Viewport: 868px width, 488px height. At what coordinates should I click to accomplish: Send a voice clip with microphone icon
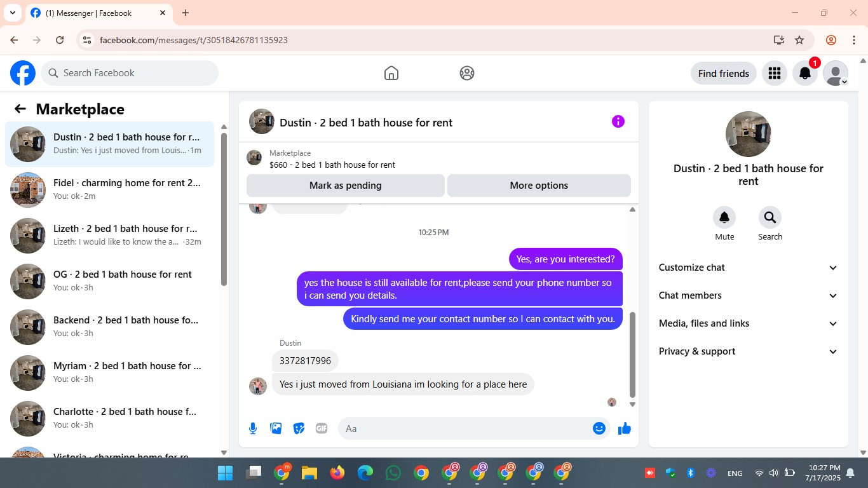253,428
